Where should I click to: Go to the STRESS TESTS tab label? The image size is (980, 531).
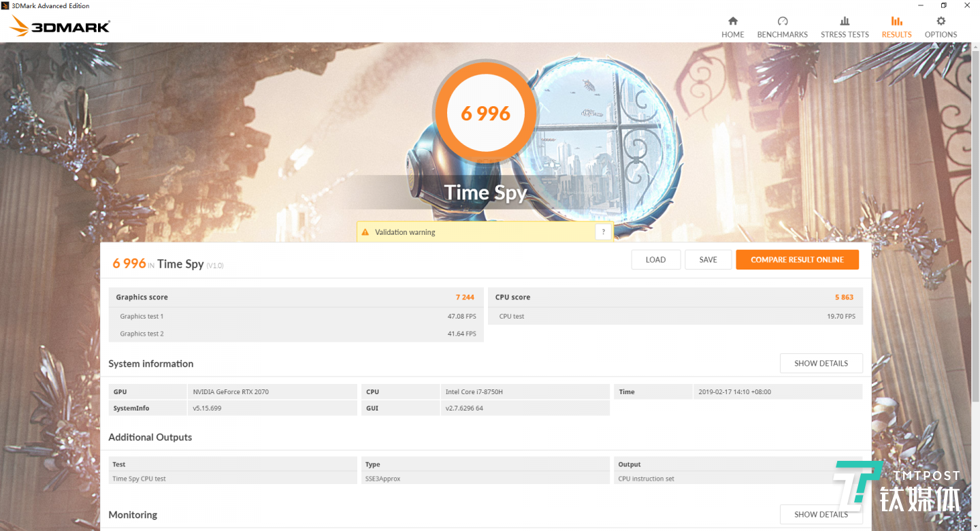pyautogui.click(x=845, y=35)
